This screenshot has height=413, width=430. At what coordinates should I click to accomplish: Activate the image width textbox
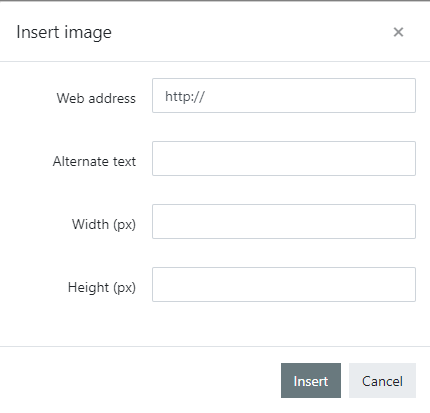pos(284,222)
